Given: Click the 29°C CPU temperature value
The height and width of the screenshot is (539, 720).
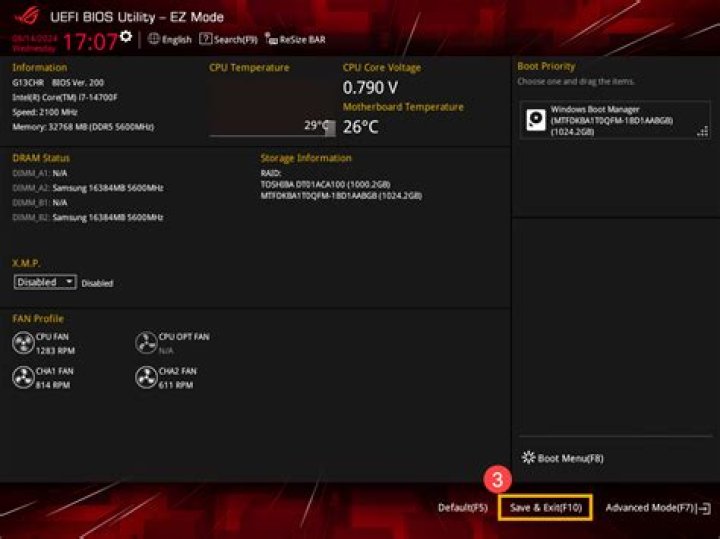Looking at the screenshot, I should (x=316, y=125).
